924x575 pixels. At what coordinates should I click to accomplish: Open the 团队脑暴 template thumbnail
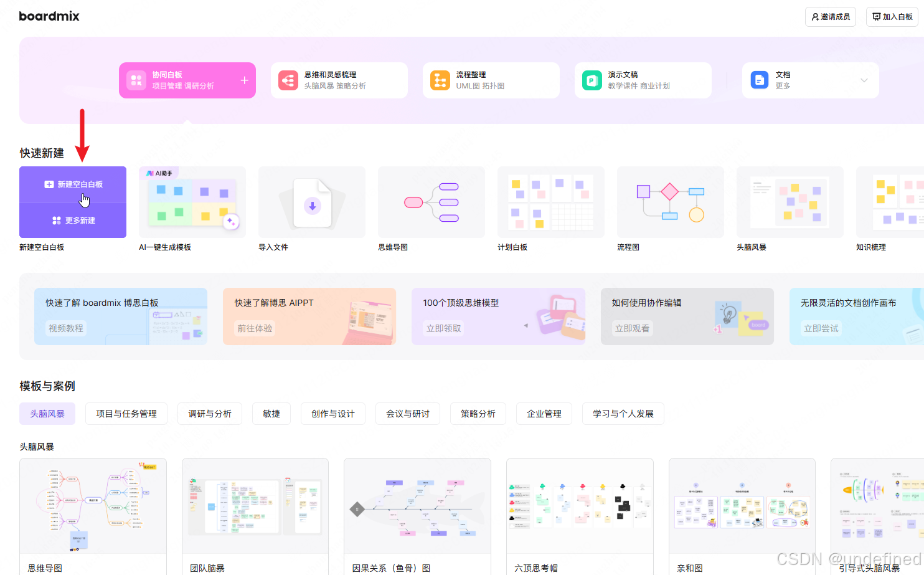click(255, 506)
